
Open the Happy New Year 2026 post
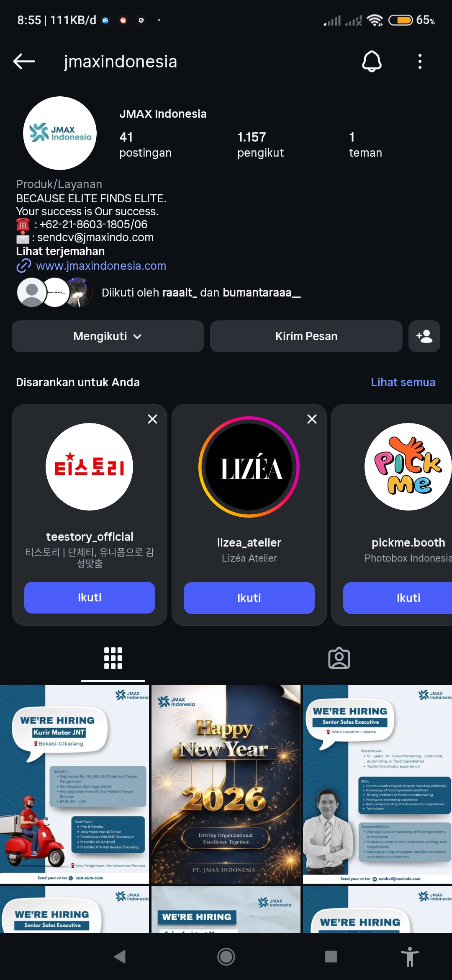pos(226,784)
